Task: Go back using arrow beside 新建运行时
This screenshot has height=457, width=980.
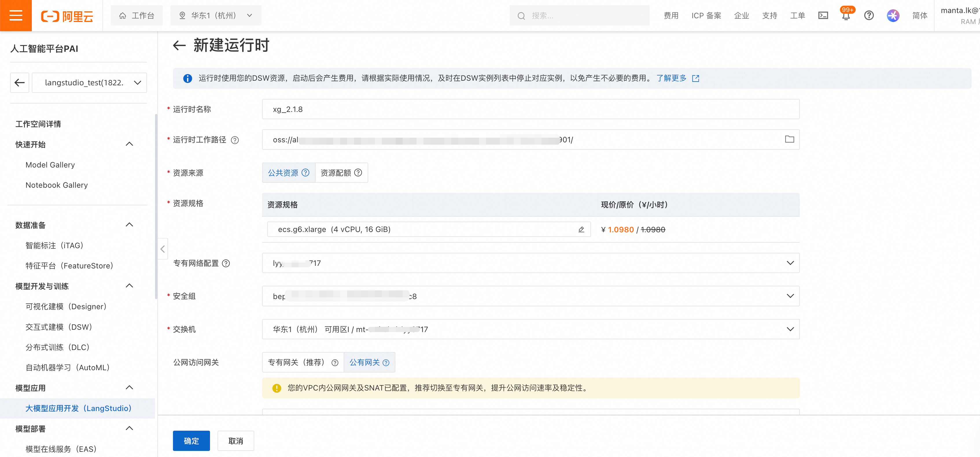Action: point(179,46)
